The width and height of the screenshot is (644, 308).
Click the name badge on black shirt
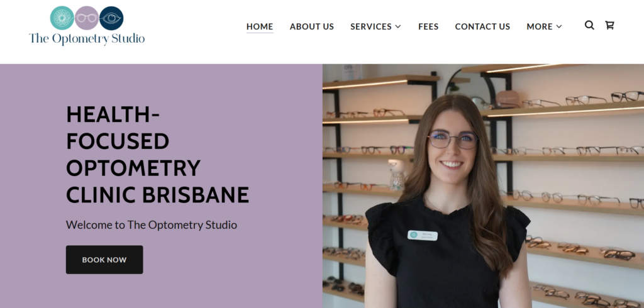[422, 235]
